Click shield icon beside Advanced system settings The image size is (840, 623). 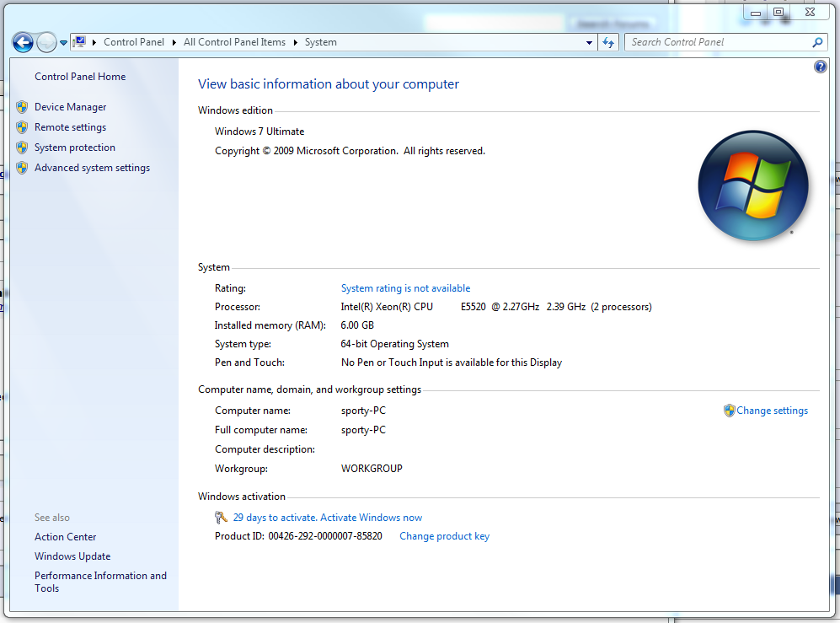[x=22, y=168]
